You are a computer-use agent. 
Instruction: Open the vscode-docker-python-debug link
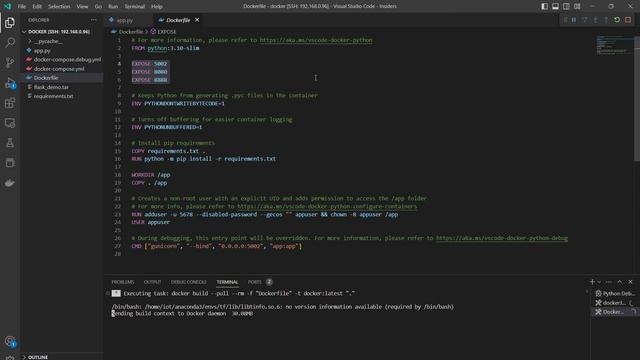pos(502,238)
